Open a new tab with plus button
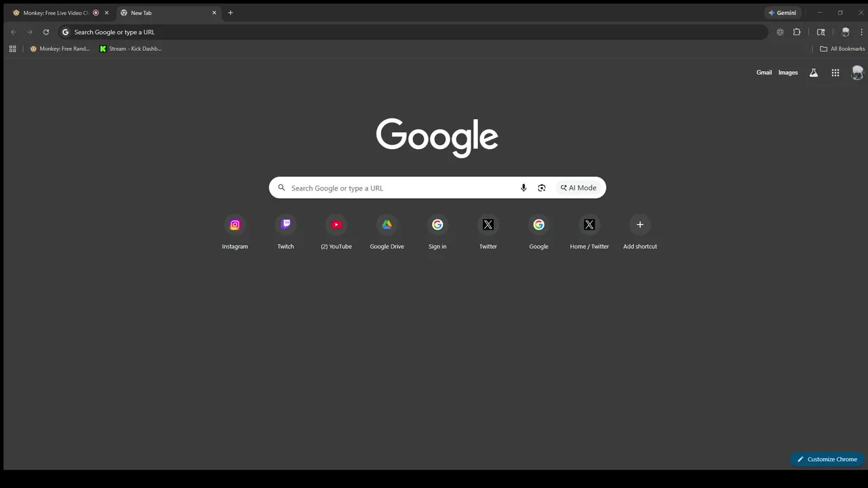 (231, 13)
